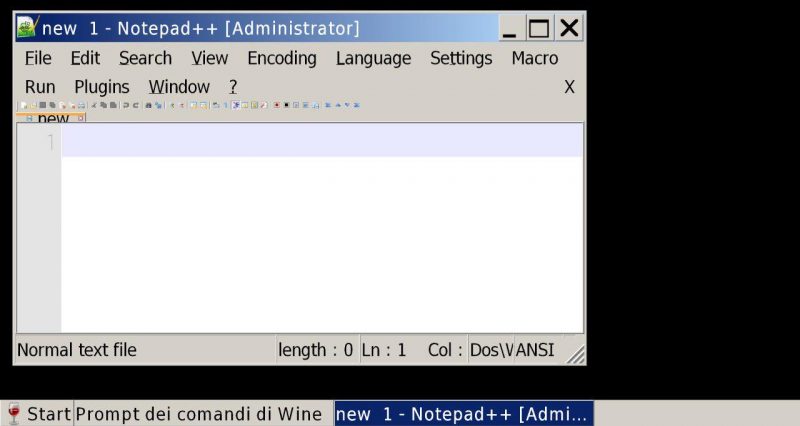Click the Copy toolbar icon
The image size is (800, 426).
104,105
